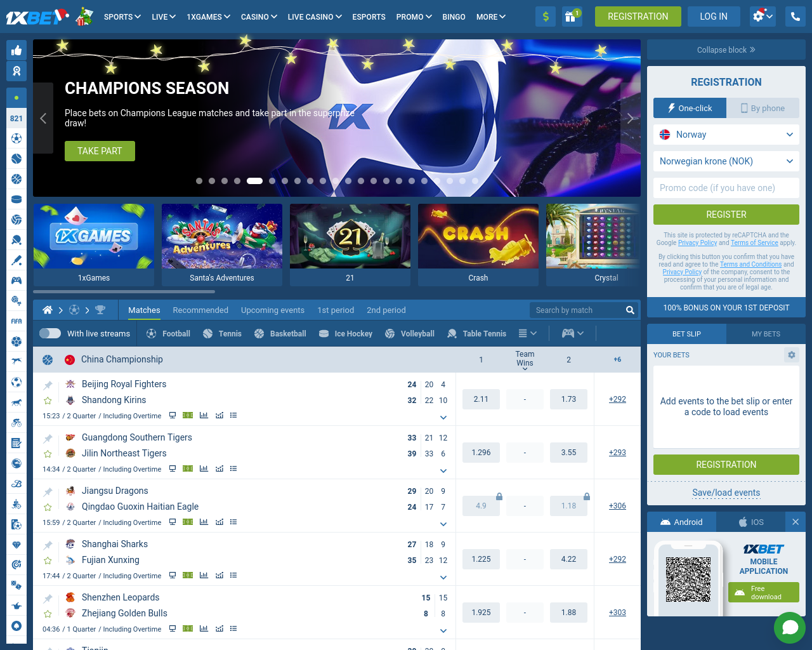Select the active banner carousel dot
812x650 pixels.
click(x=254, y=181)
